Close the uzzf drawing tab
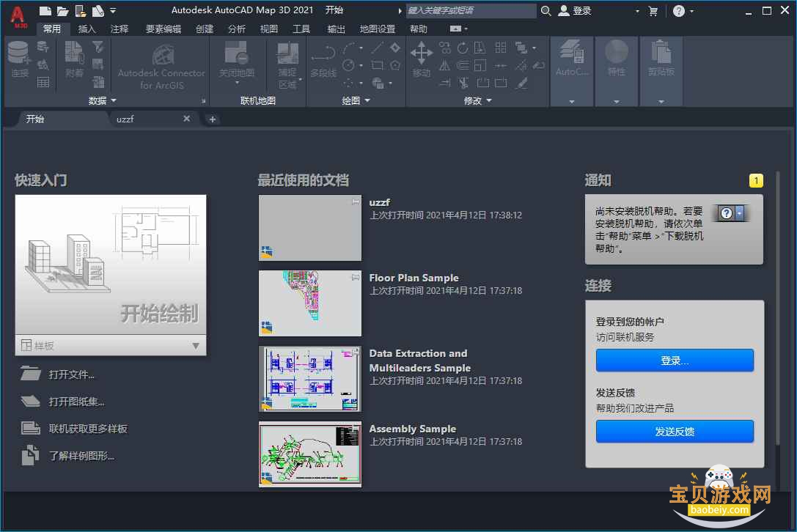 click(186, 119)
